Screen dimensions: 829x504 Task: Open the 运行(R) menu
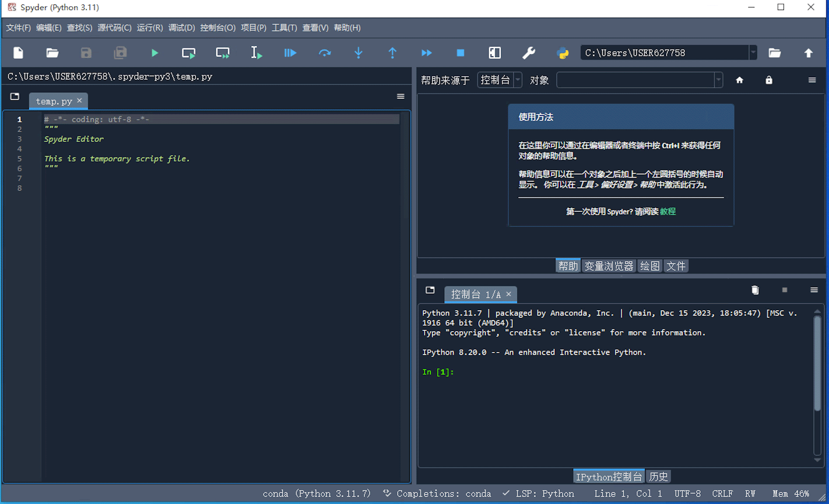(150, 28)
